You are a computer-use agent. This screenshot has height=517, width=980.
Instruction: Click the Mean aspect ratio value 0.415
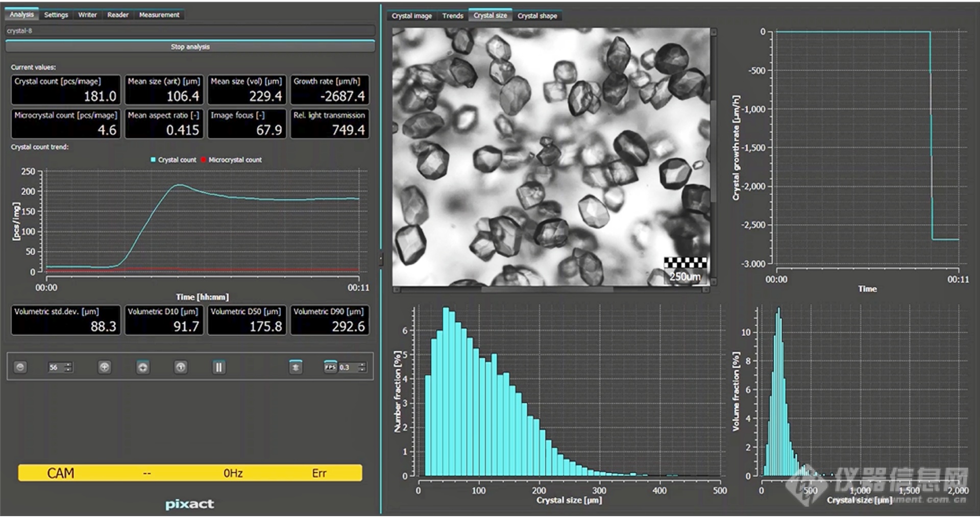click(x=182, y=130)
